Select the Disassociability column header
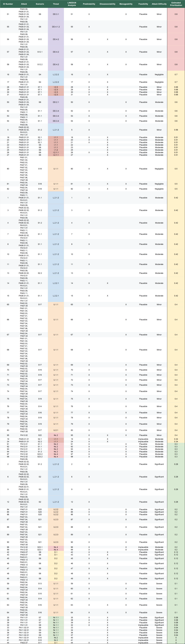This screenshot has height=644, width=185. (107, 4)
